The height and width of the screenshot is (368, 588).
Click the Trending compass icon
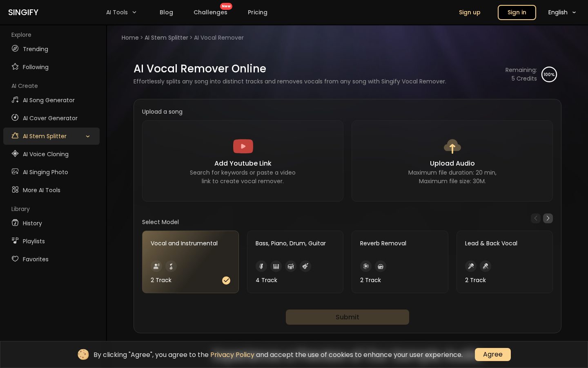point(15,49)
